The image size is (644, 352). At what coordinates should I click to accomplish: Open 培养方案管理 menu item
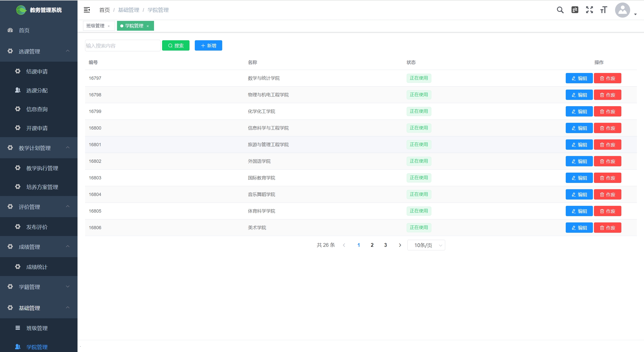(42, 187)
